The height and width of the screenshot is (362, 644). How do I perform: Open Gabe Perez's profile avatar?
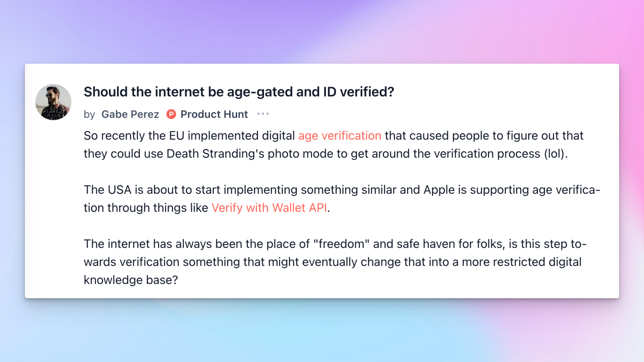pos(53,102)
